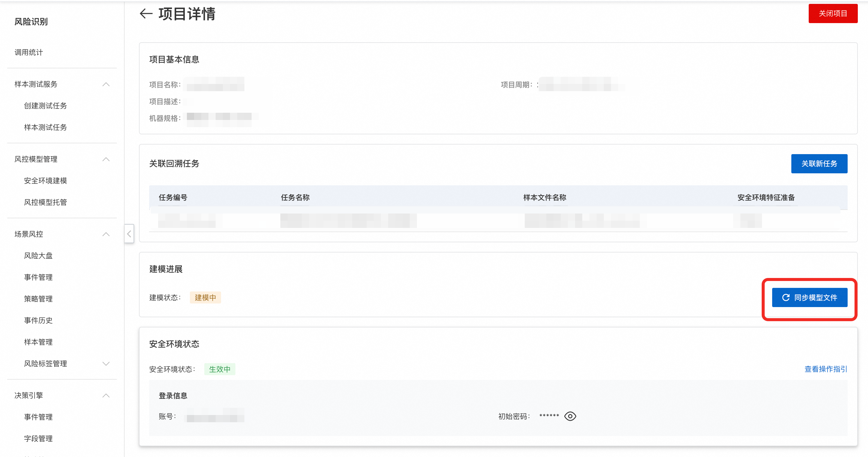Collapse the 风控模型管理 menu section
The height and width of the screenshot is (457, 868).
[106, 159]
